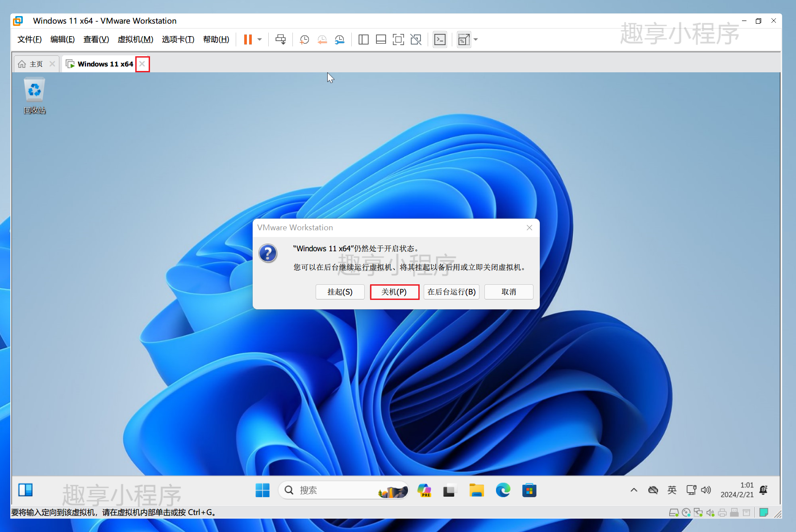Screen dimensions: 796x532
Task: Open the guest Windows Start button
Action: click(x=263, y=490)
